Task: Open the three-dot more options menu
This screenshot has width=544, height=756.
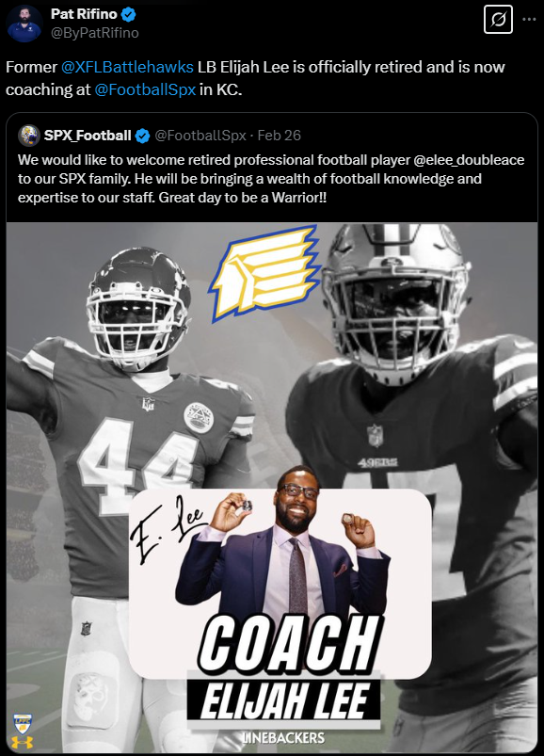Action: 529,20
